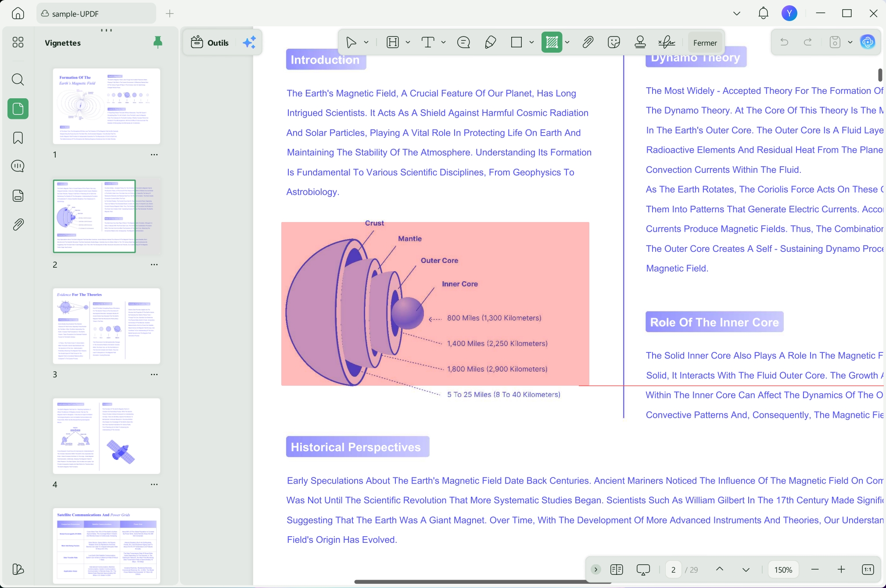Undo the last action

point(784,42)
